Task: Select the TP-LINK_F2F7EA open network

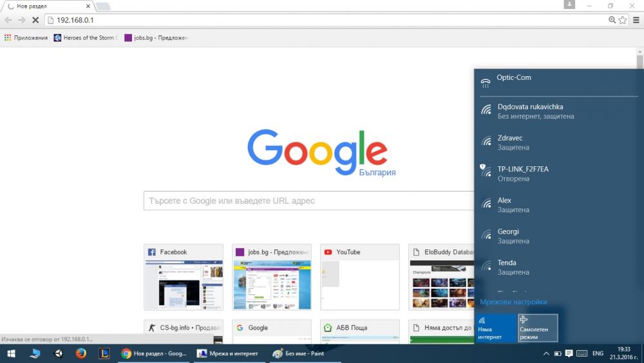Action: pyautogui.click(x=558, y=173)
